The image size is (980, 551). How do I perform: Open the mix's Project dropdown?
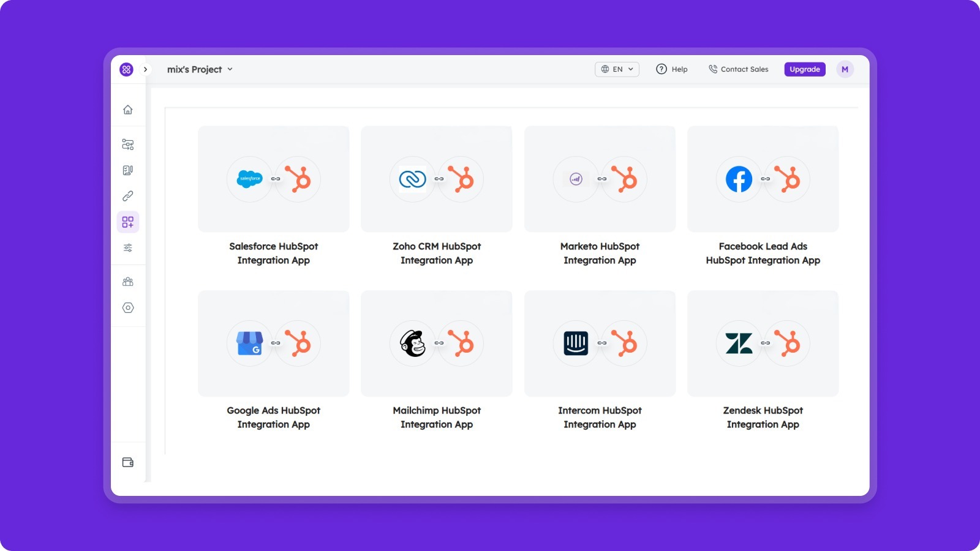tap(200, 69)
